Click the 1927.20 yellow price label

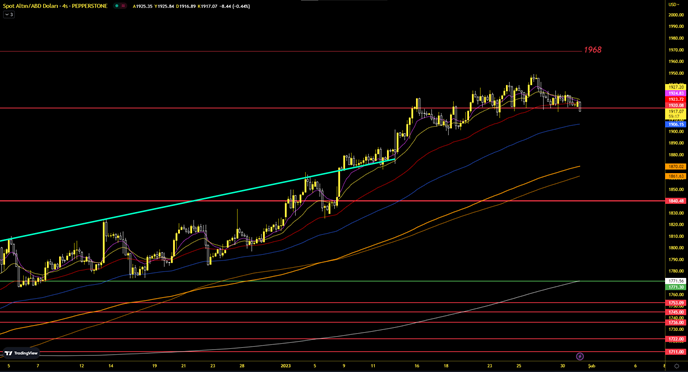point(676,87)
